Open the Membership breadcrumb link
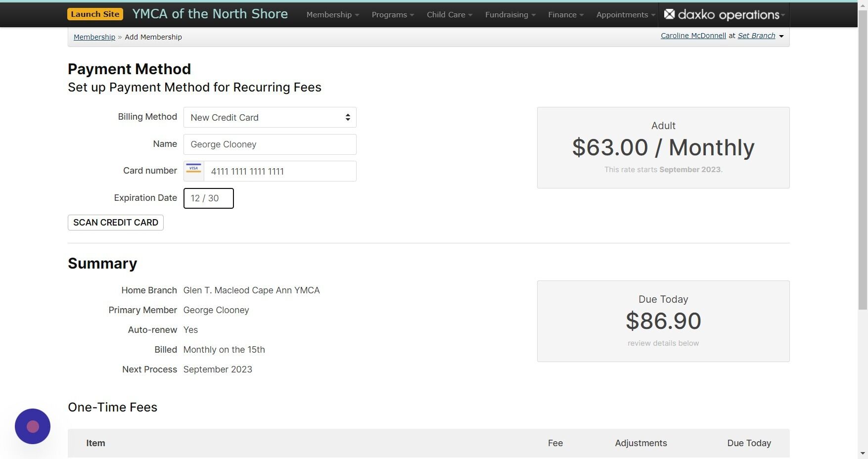The width and height of the screenshot is (868, 459). tap(94, 37)
